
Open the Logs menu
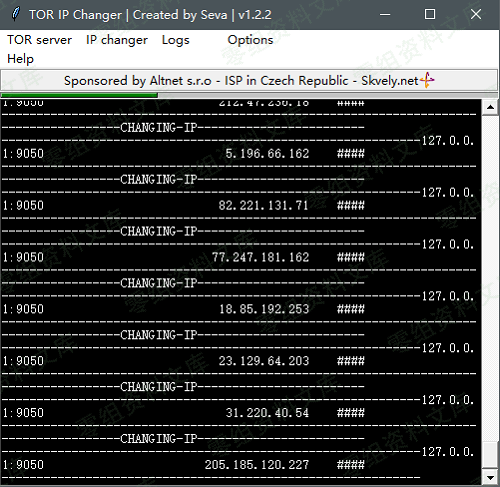176,40
